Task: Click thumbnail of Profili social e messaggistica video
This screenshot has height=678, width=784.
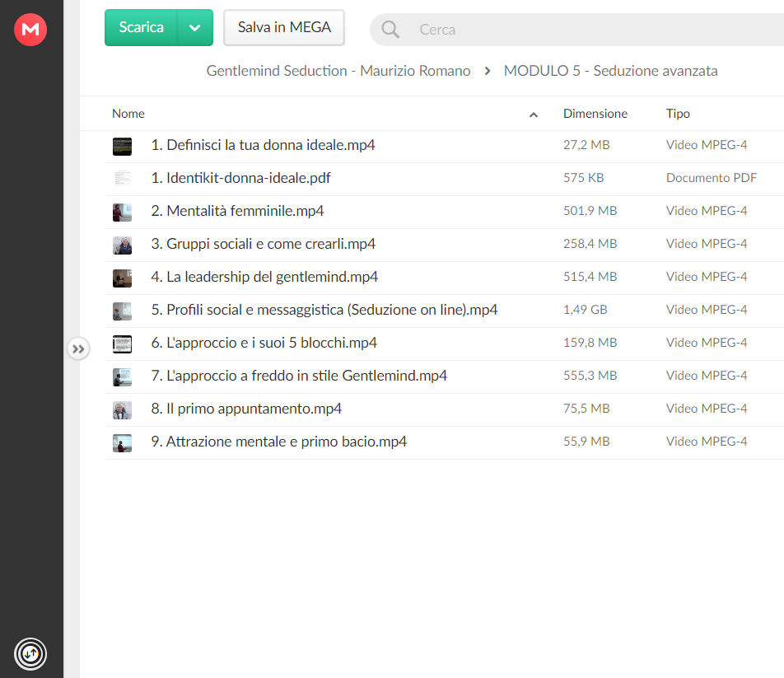Action: tap(122, 311)
